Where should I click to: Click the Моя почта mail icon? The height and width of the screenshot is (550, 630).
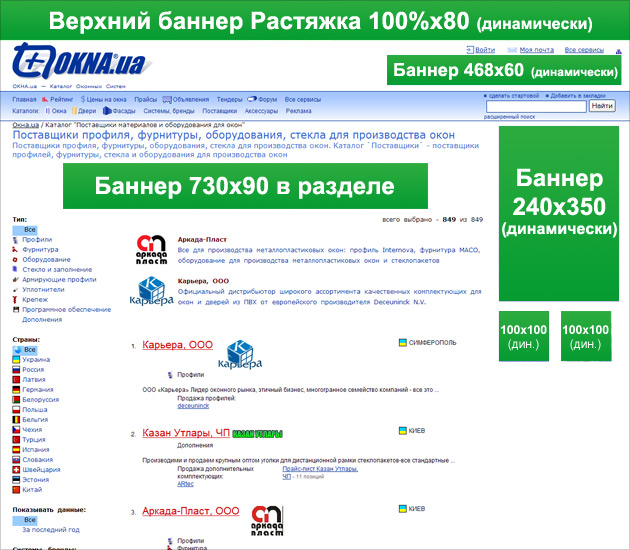[512, 50]
